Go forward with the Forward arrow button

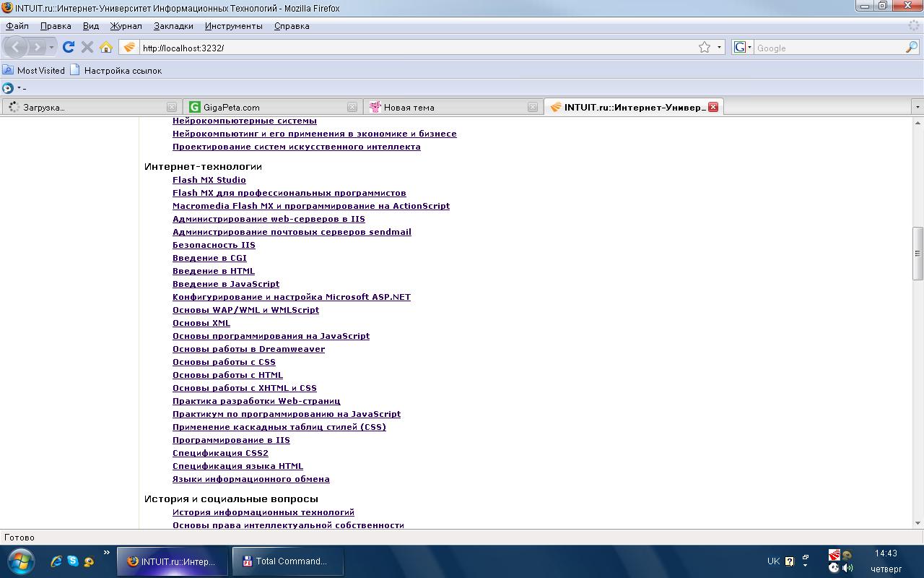[36, 47]
